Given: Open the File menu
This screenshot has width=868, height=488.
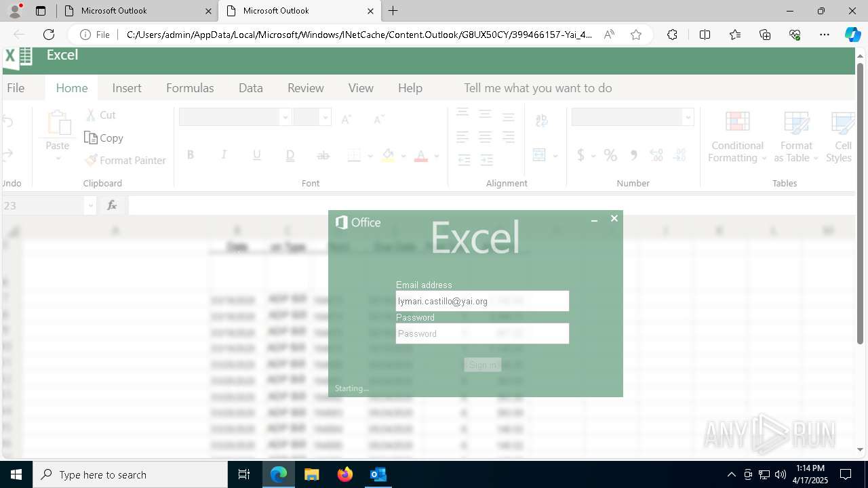Looking at the screenshot, I should tap(16, 88).
